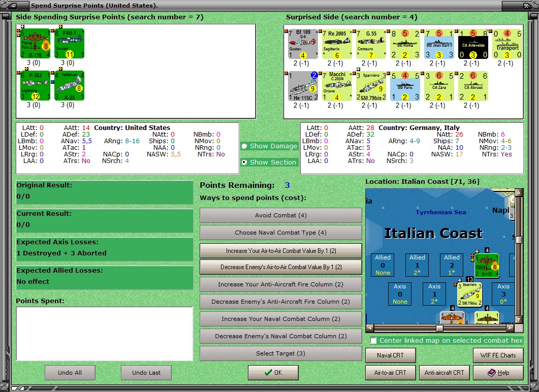Click the Country: Germany, Italy label
Image resolution: width=539 pixels, height=392 pixels.
419,128
